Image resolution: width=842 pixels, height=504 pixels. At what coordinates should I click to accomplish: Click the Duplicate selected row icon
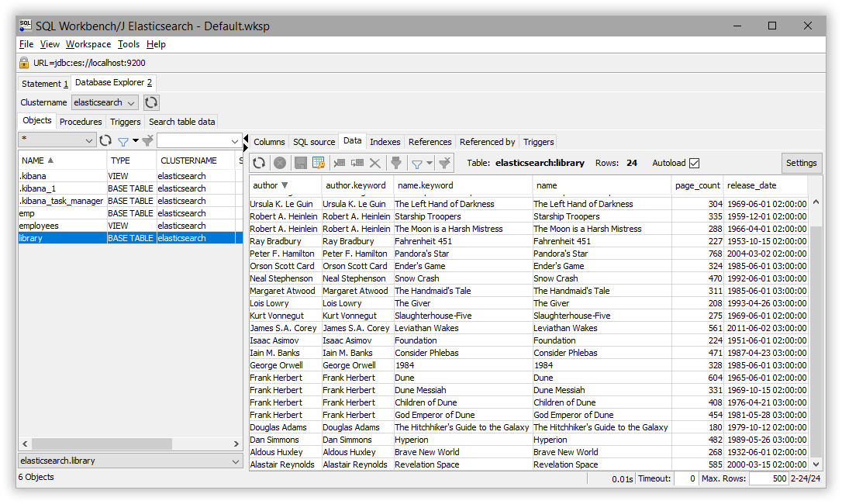point(358,163)
